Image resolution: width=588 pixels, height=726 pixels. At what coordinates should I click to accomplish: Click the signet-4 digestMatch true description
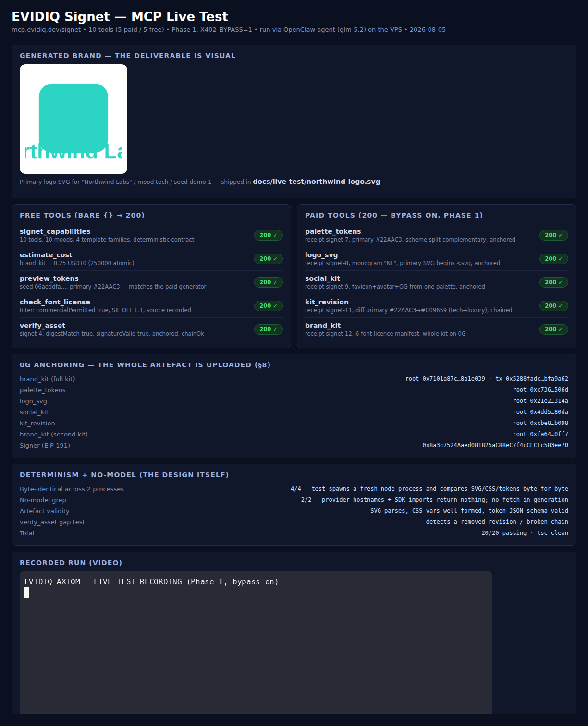tap(112, 334)
